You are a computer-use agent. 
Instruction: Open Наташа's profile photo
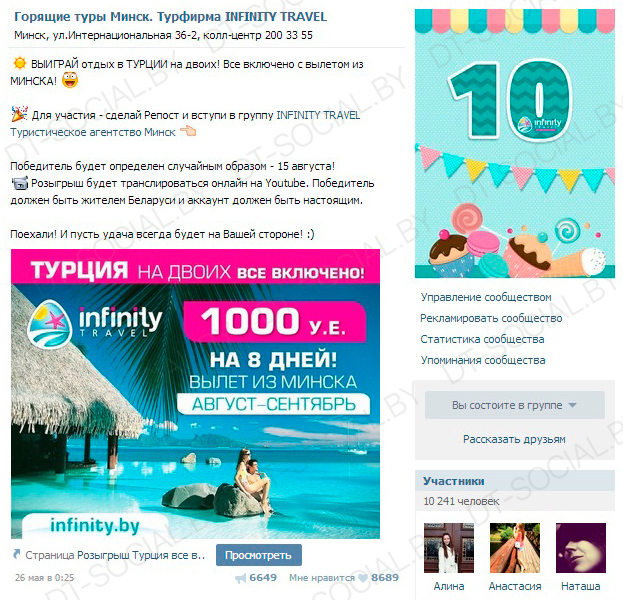[580, 548]
